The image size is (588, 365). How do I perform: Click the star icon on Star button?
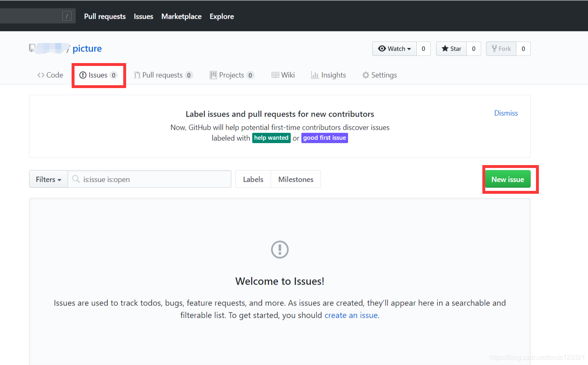pyautogui.click(x=445, y=48)
